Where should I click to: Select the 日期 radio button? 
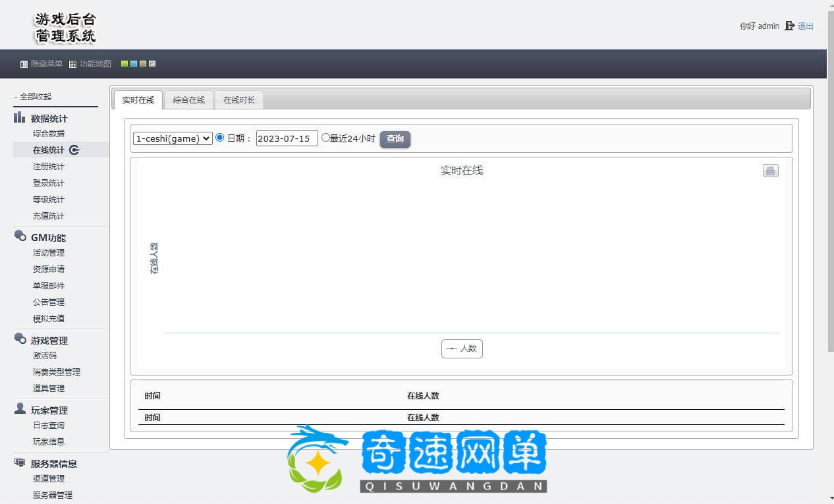(x=220, y=138)
